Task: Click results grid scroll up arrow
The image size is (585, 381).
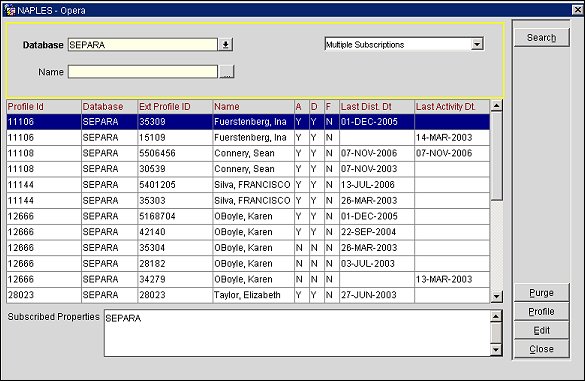Action: 496,106
